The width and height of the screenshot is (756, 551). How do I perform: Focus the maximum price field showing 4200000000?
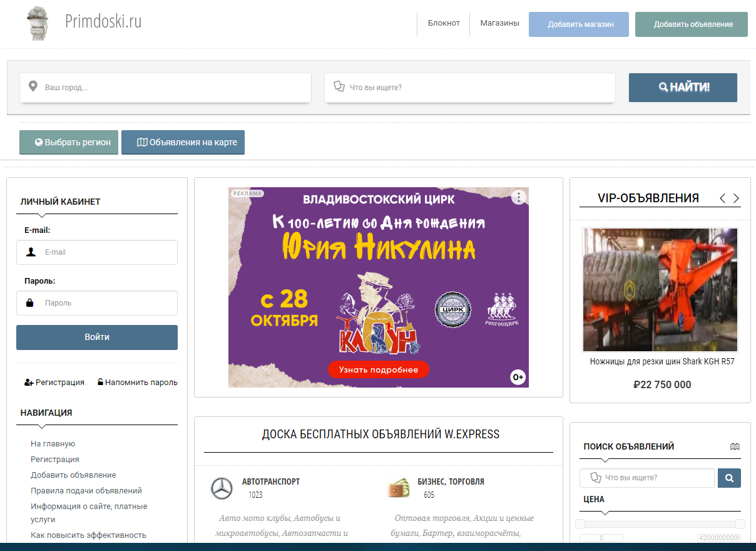[x=719, y=538]
